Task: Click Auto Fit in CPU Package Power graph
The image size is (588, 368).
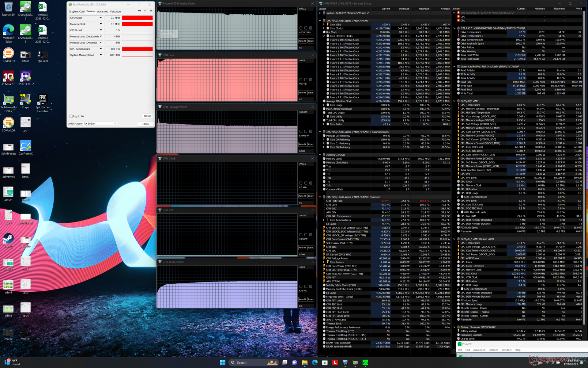Action: click(302, 144)
